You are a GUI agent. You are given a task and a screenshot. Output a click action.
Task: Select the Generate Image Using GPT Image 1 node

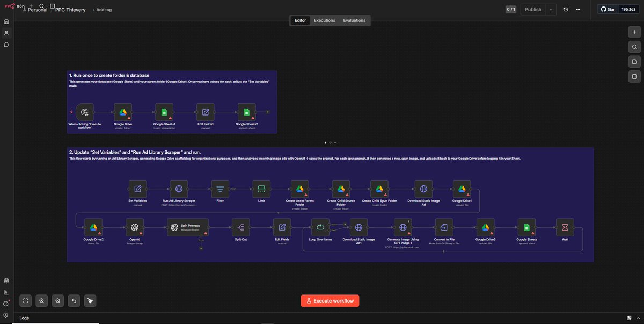403,227
